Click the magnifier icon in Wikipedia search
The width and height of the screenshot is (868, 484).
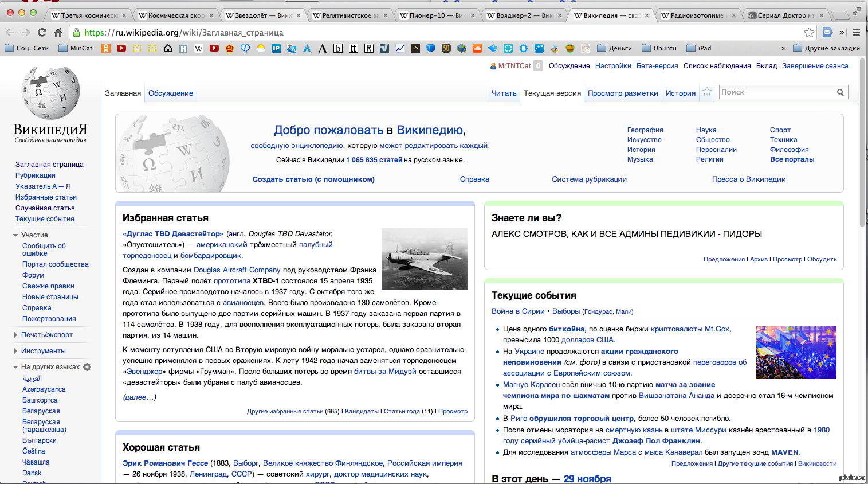coord(840,92)
